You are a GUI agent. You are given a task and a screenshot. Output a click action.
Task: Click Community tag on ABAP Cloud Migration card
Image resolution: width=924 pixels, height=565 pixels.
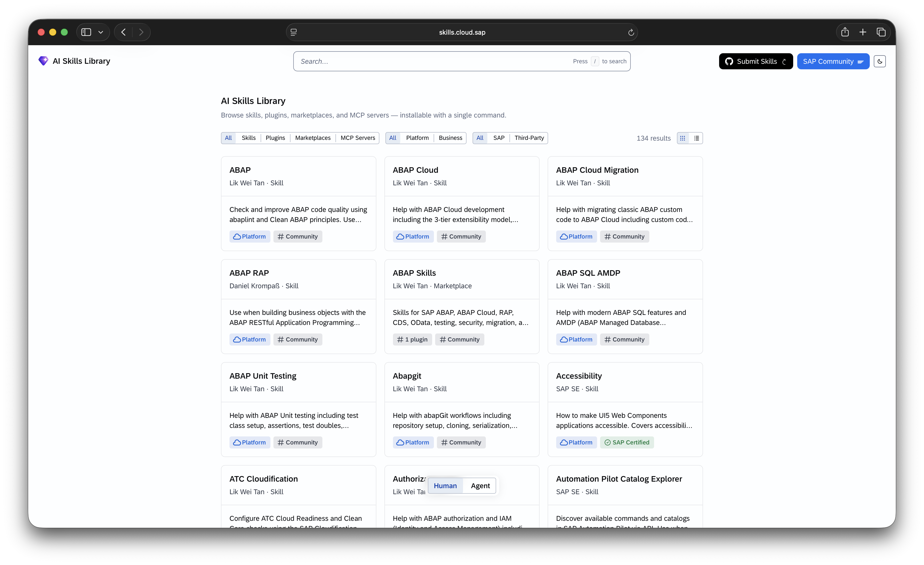pos(624,237)
